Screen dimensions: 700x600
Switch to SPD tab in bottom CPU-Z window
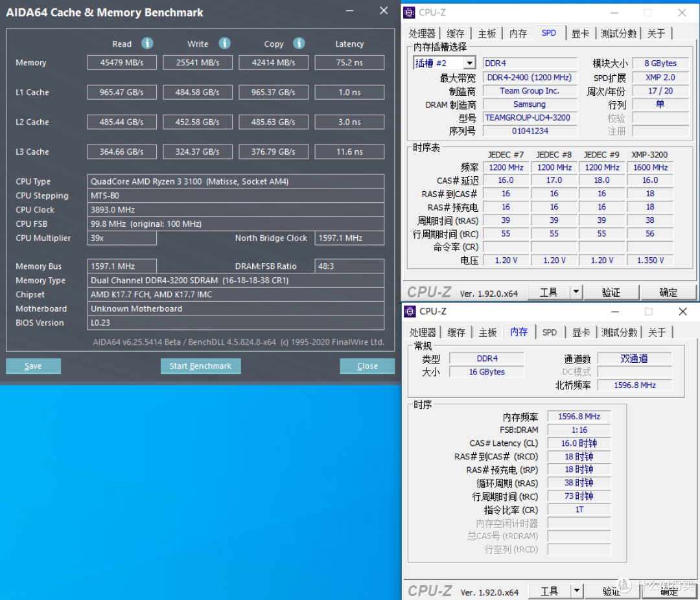click(x=550, y=332)
